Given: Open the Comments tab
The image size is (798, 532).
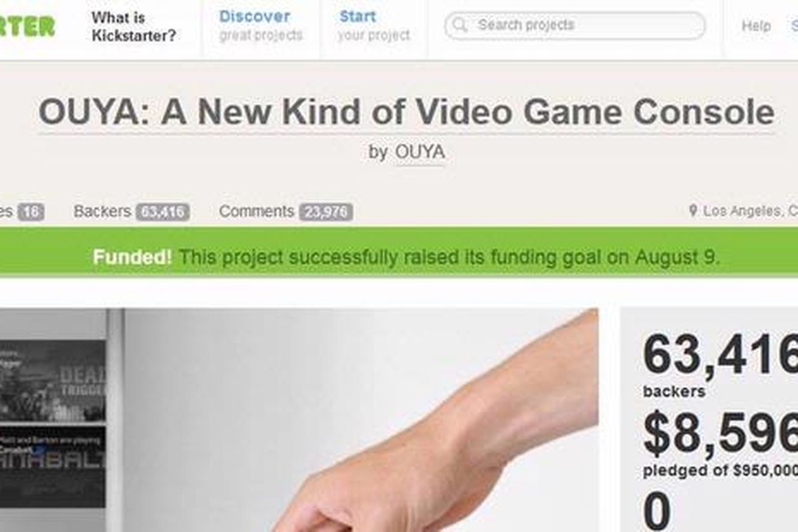Looking at the screenshot, I should pos(285,211).
